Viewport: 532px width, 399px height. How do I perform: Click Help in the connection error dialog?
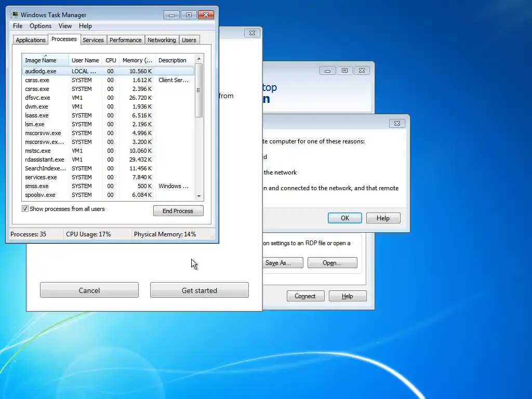(383, 218)
